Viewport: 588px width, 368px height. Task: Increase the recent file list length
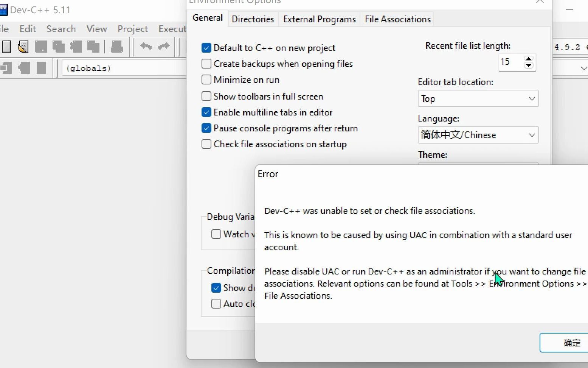[x=529, y=59]
